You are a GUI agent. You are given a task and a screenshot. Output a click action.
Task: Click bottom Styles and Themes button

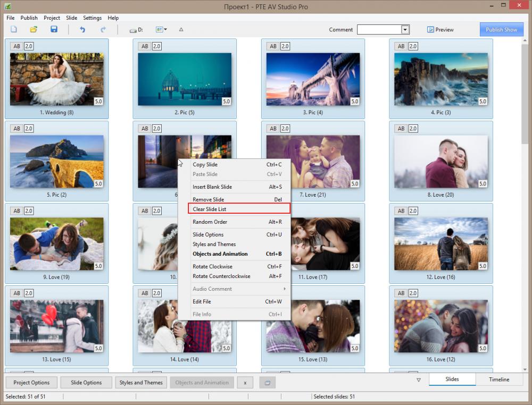point(141,383)
